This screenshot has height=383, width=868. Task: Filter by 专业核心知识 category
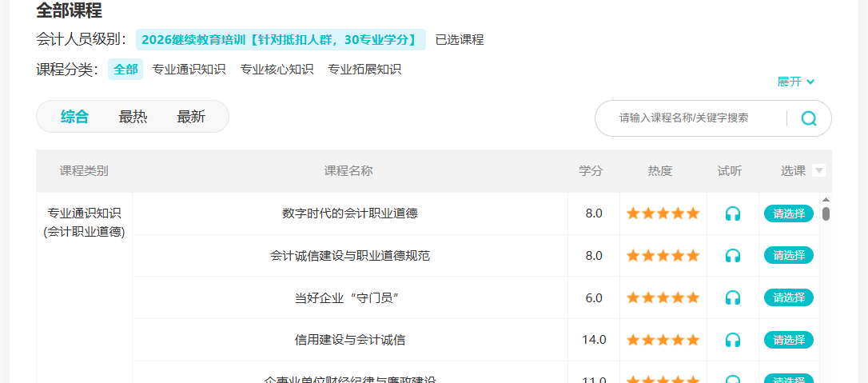tap(277, 70)
